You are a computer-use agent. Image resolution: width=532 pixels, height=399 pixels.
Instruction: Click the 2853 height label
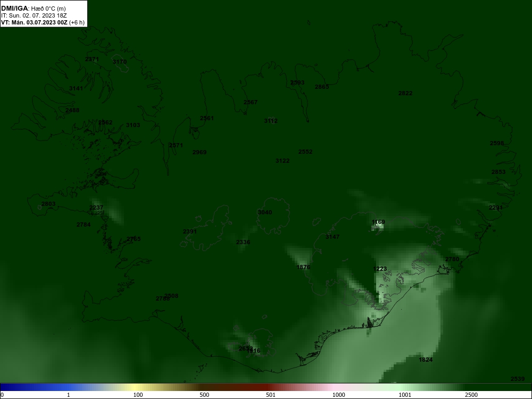[498, 172]
